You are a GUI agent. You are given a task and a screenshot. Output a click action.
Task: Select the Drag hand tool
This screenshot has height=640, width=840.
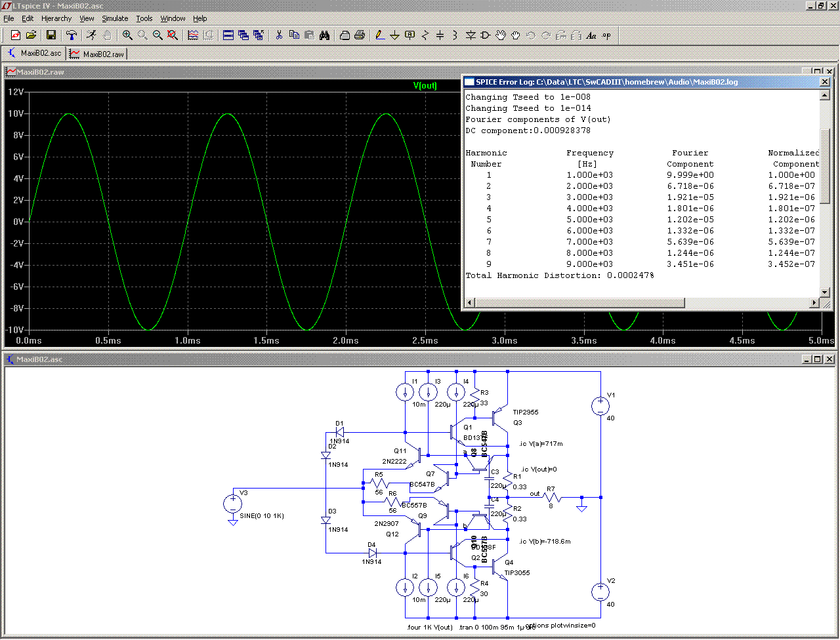[516, 35]
